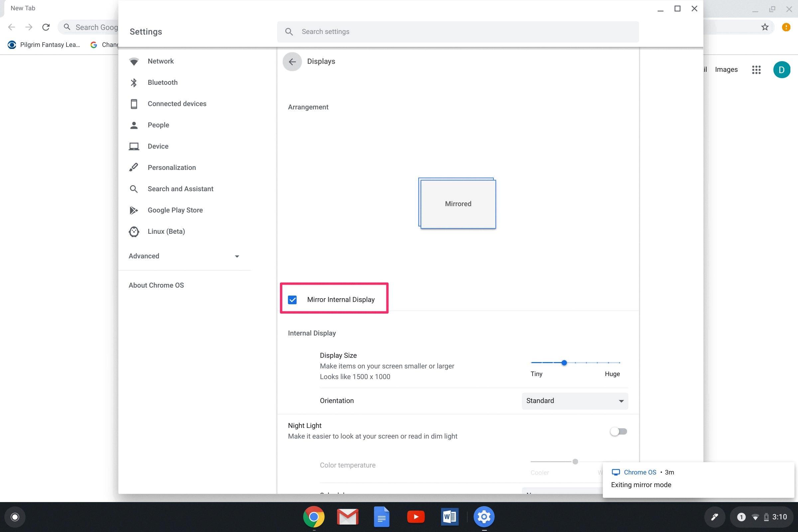The width and height of the screenshot is (798, 532).
Task: Open Bluetooth settings from the sidebar
Action: click(162, 82)
